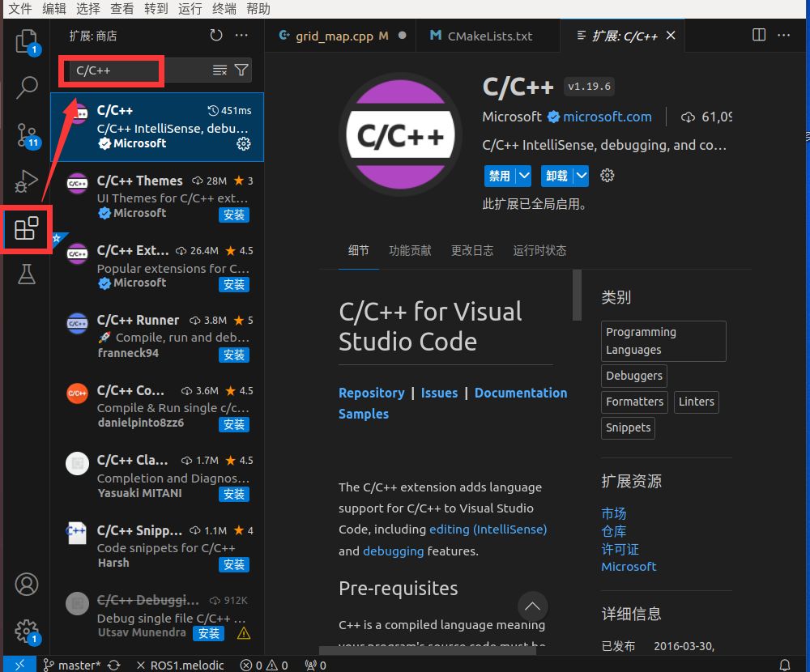Open the microsoft.com publisher link

coord(607,117)
